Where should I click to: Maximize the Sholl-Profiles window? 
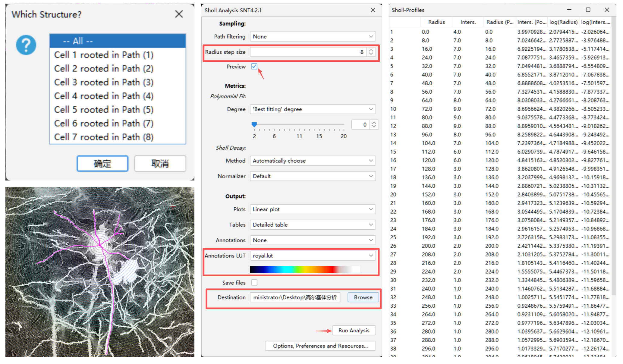pos(588,10)
